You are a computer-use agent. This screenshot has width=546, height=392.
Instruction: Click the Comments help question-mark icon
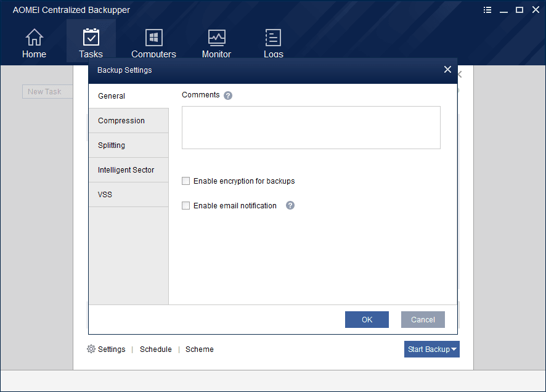pyautogui.click(x=228, y=96)
